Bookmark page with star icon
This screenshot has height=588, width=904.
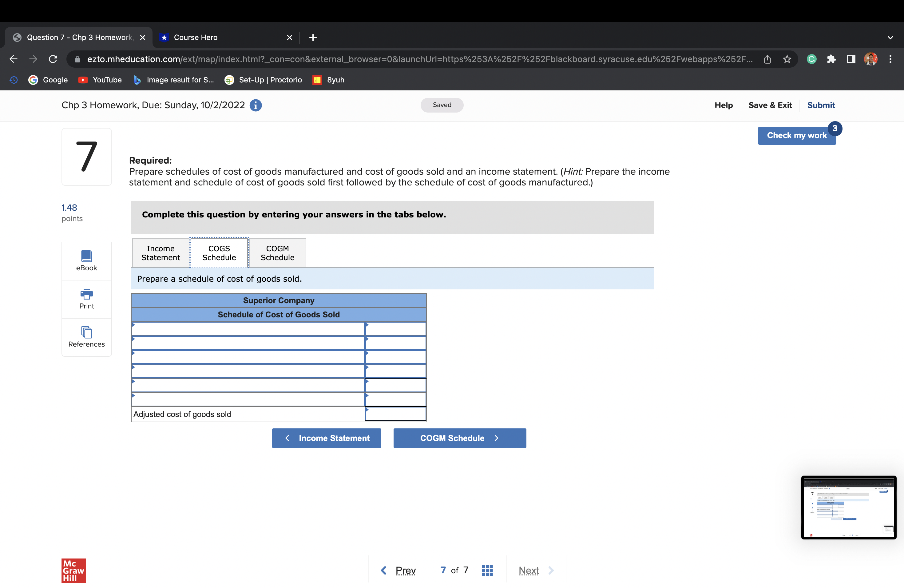[787, 59]
